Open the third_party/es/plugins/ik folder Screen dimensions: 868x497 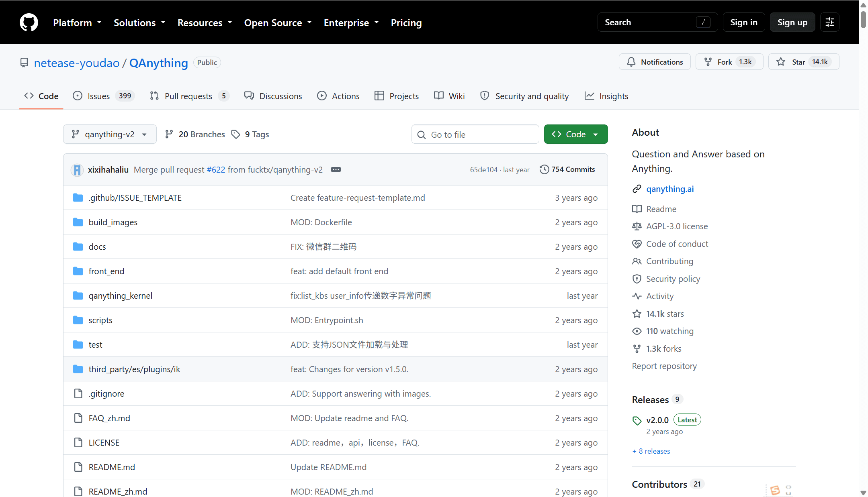(x=134, y=369)
